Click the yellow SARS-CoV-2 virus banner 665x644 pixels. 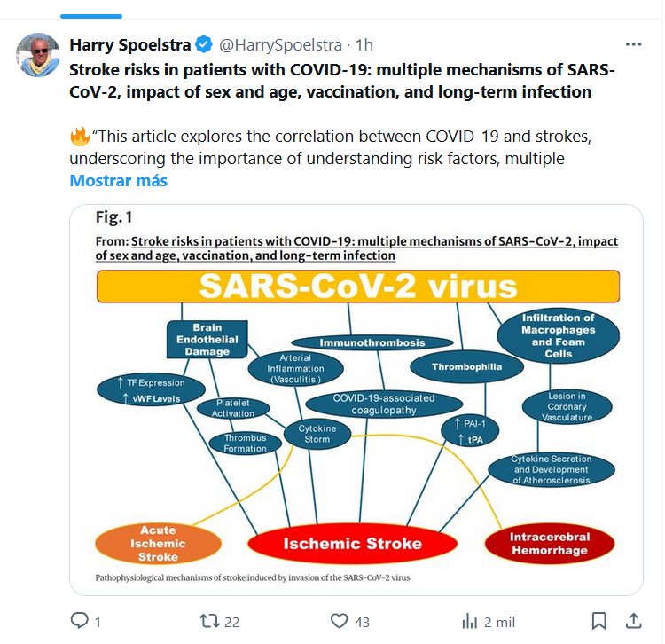357,287
